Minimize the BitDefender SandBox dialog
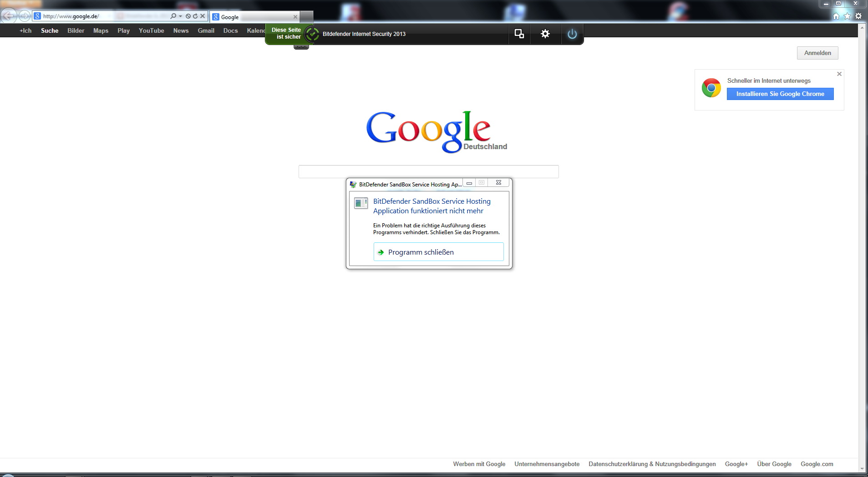 [469, 182]
